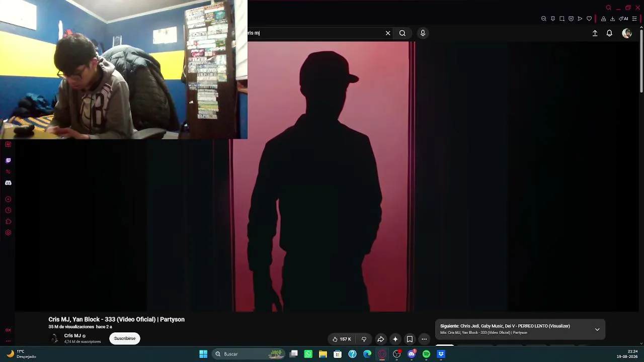Open File Explorer from the taskbar

323,354
